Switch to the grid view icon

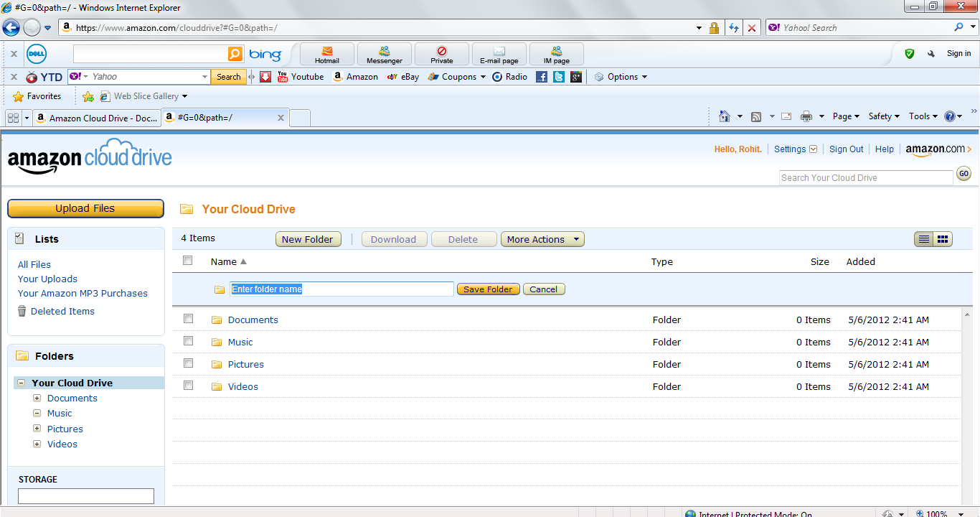tap(943, 239)
